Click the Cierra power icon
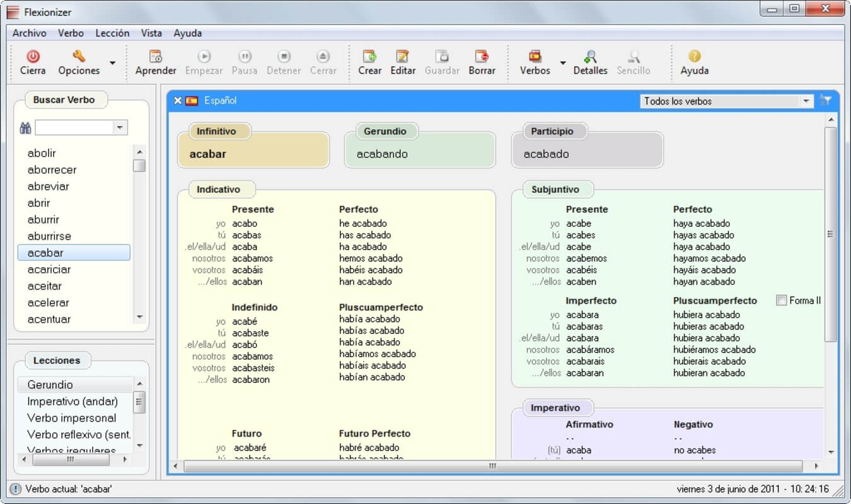Viewport: 851px width, 504px height. point(33,57)
